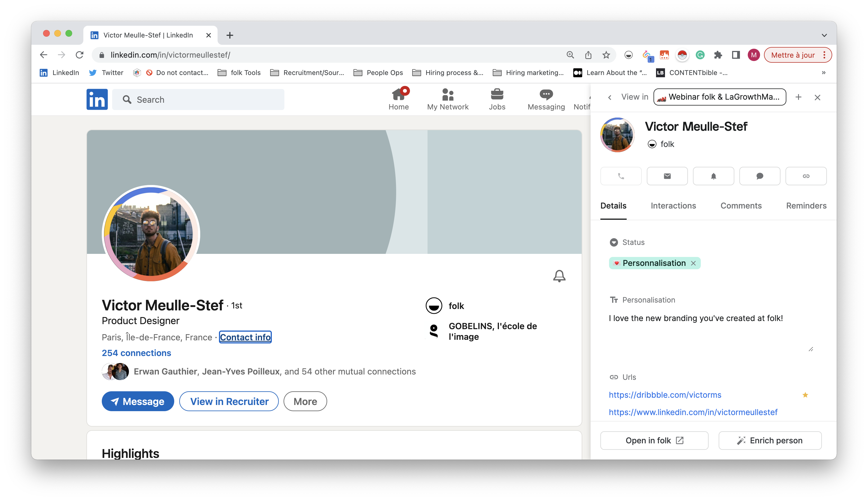Switch to the Interactions tab
The width and height of the screenshot is (868, 501).
673,206
